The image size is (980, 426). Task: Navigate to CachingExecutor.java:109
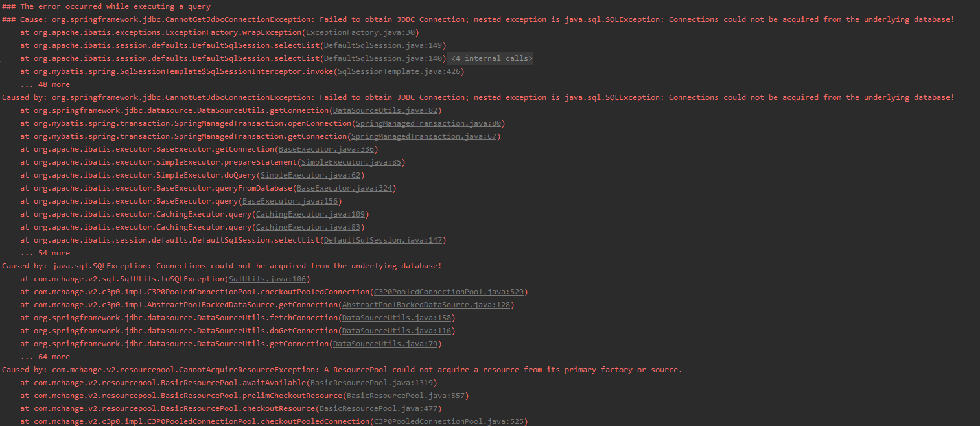click(310, 214)
